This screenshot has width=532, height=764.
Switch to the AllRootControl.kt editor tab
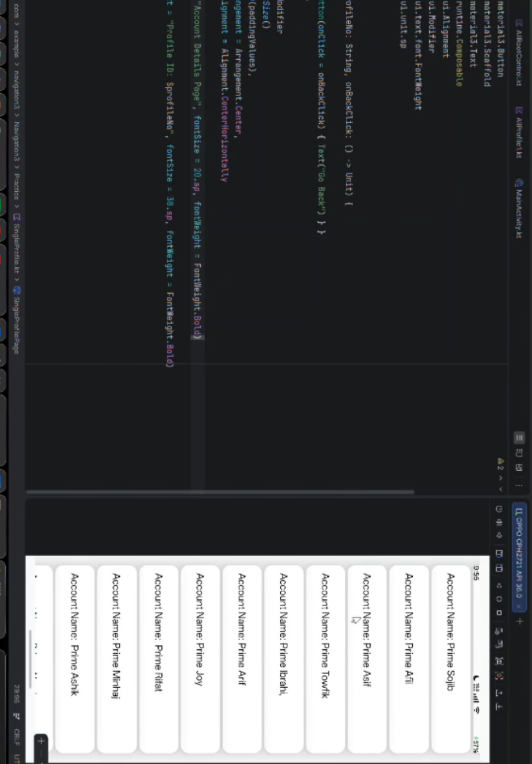[519, 53]
